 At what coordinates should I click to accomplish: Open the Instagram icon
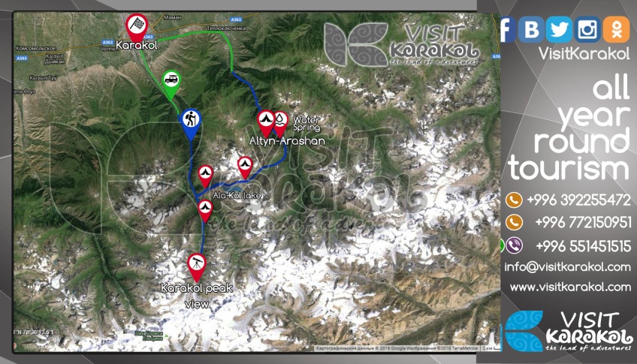587,29
